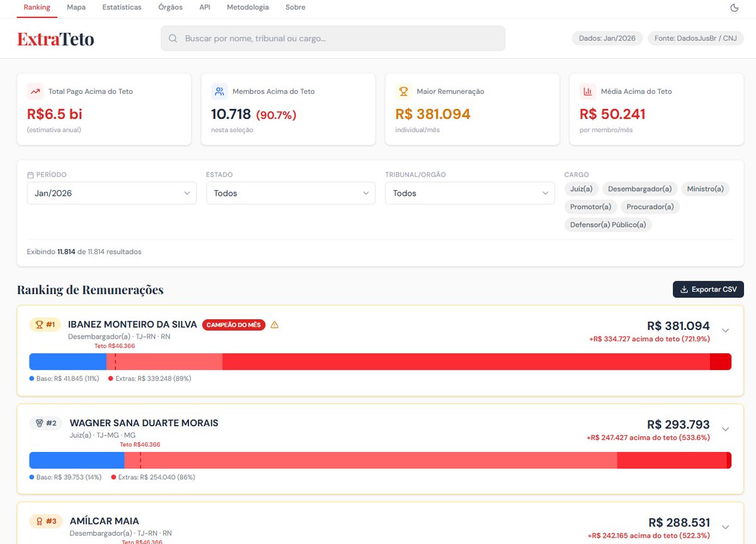Click the #3 award rank badge
The height and width of the screenshot is (544, 756).
[46, 521]
